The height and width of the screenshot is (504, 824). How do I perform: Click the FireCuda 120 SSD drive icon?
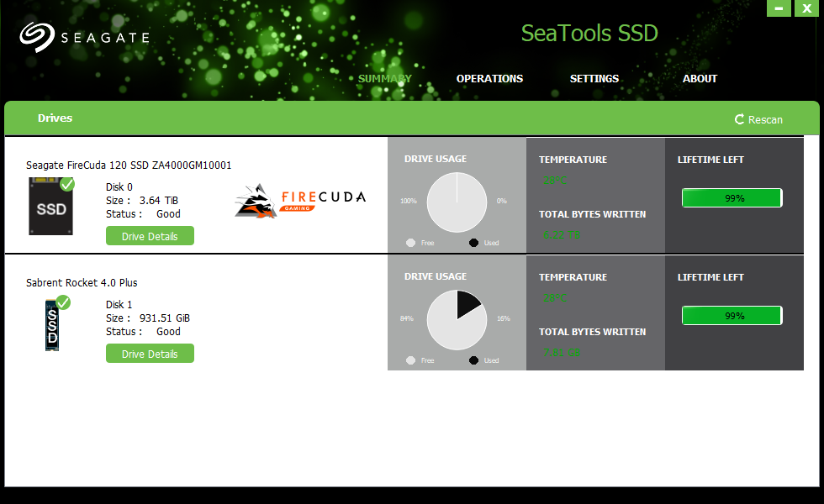(50, 207)
